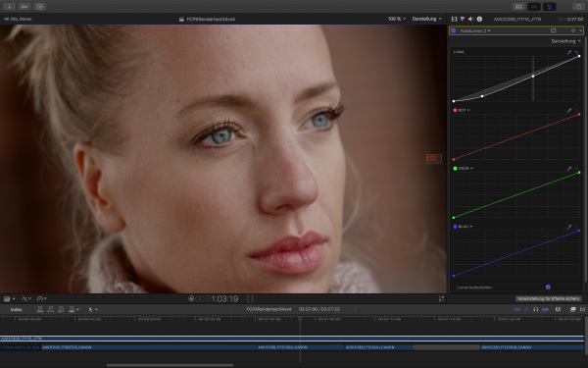Click append clip edit icon
Screen dimensions: 588x368
pos(61,310)
